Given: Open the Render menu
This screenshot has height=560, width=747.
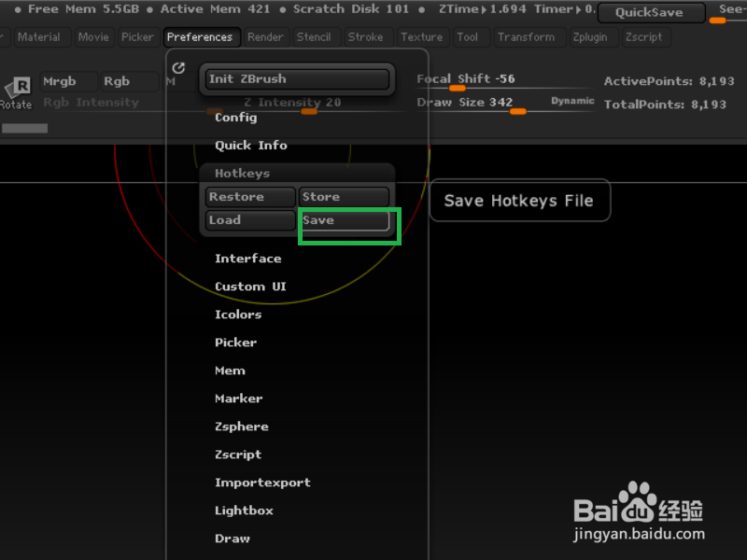Looking at the screenshot, I should click(265, 37).
